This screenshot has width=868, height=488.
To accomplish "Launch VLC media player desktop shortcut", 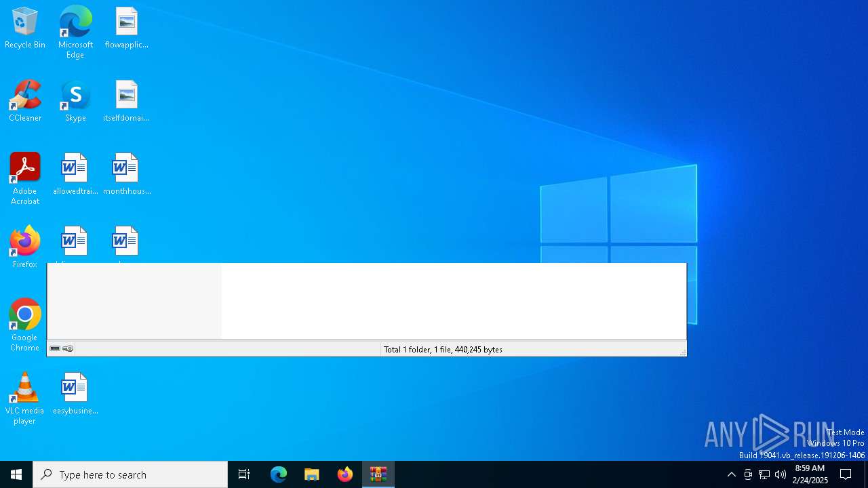I will point(25,399).
